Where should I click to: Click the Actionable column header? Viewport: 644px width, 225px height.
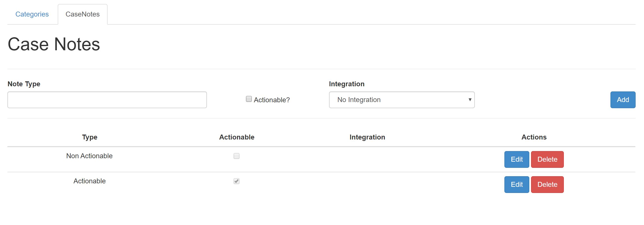click(x=237, y=137)
